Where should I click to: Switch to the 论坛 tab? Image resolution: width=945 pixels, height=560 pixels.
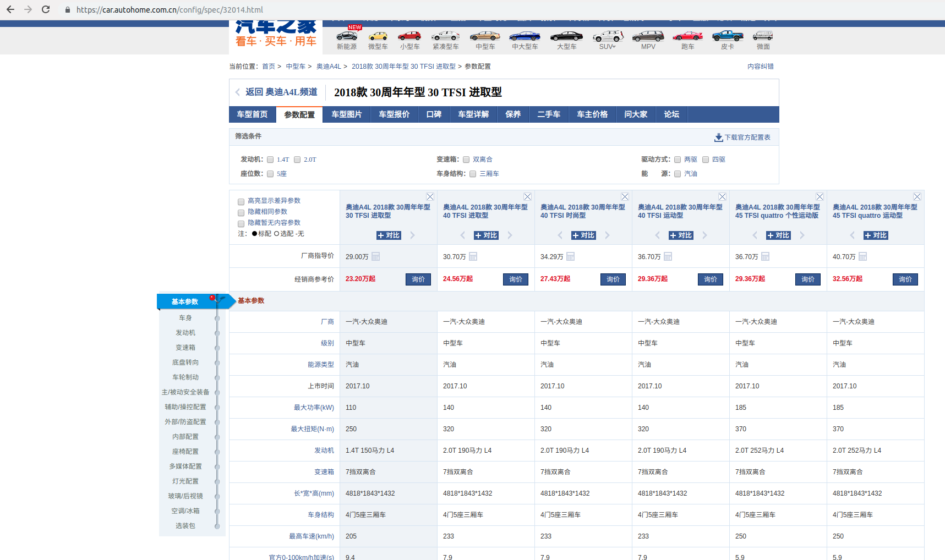tap(671, 114)
